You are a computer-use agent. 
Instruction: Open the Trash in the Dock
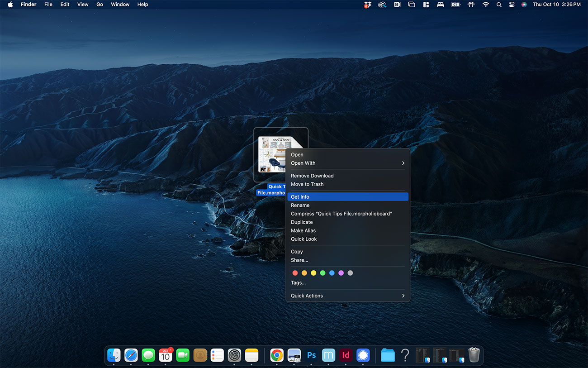(x=474, y=355)
